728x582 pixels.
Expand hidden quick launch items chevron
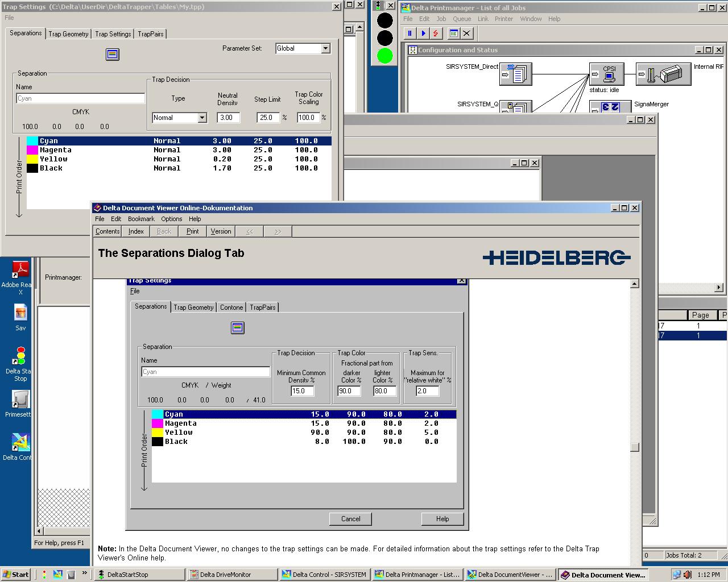(x=85, y=573)
